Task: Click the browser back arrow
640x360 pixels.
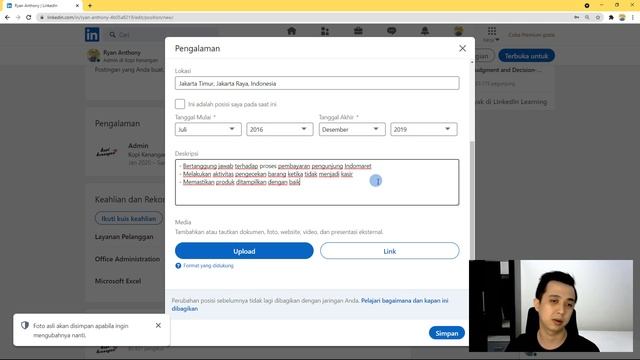Action: coord(7,17)
